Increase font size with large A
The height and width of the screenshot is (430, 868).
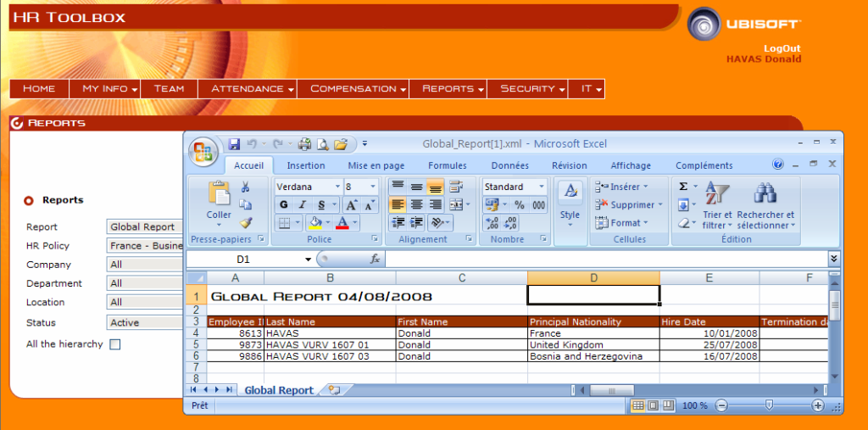[x=351, y=204]
